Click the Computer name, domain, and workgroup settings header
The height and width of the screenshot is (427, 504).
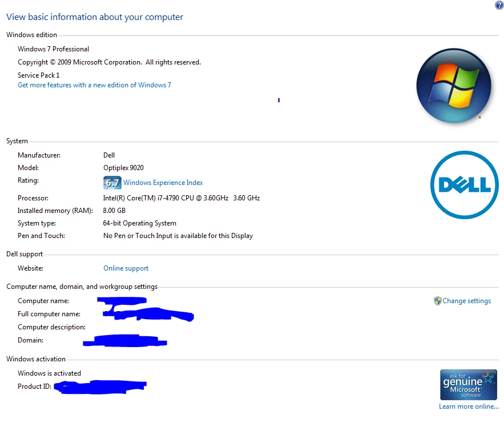[82, 287]
